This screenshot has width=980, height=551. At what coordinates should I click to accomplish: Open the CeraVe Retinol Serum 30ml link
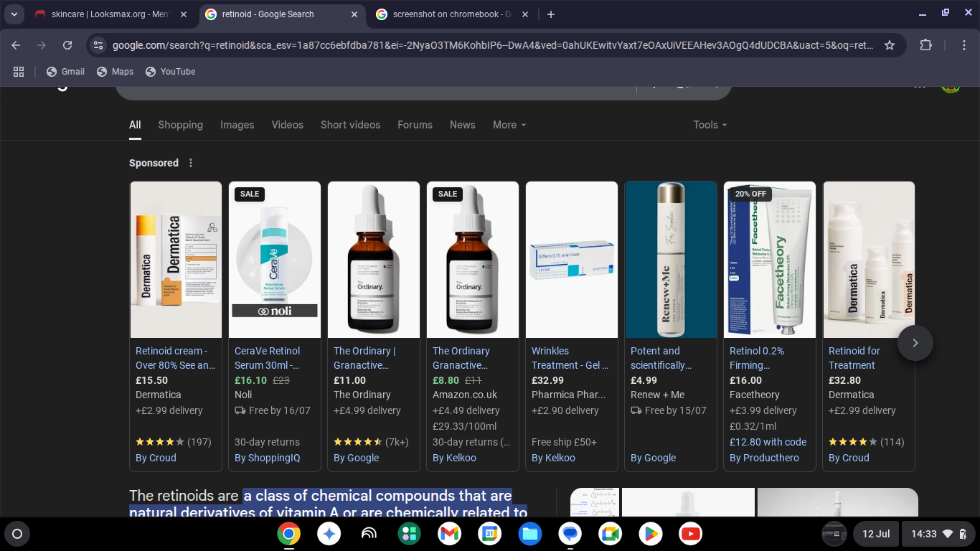268,358
